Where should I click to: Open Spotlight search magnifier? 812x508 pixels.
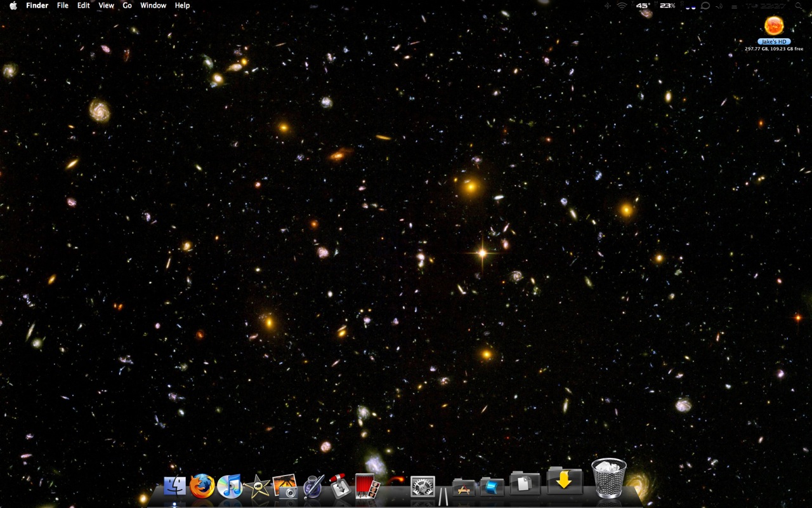[x=799, y=6]
